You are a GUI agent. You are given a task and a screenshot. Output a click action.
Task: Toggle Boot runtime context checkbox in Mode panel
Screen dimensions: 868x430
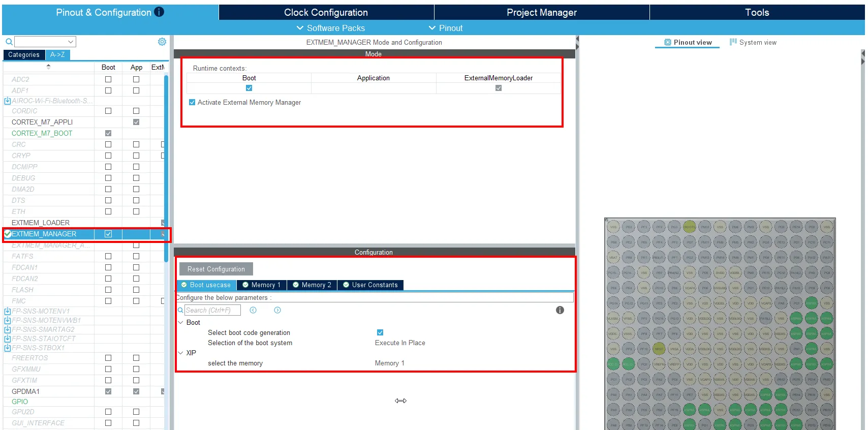pos(249,88)
